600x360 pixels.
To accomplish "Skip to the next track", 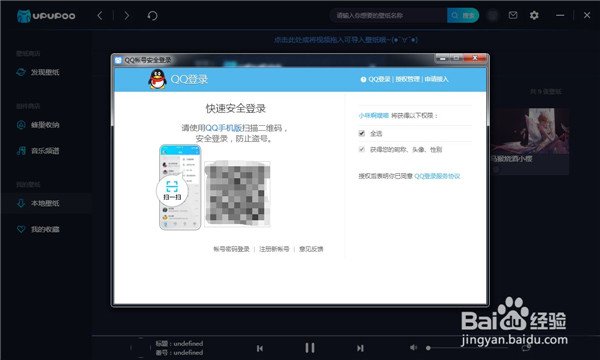I will (x=360, y=348).
